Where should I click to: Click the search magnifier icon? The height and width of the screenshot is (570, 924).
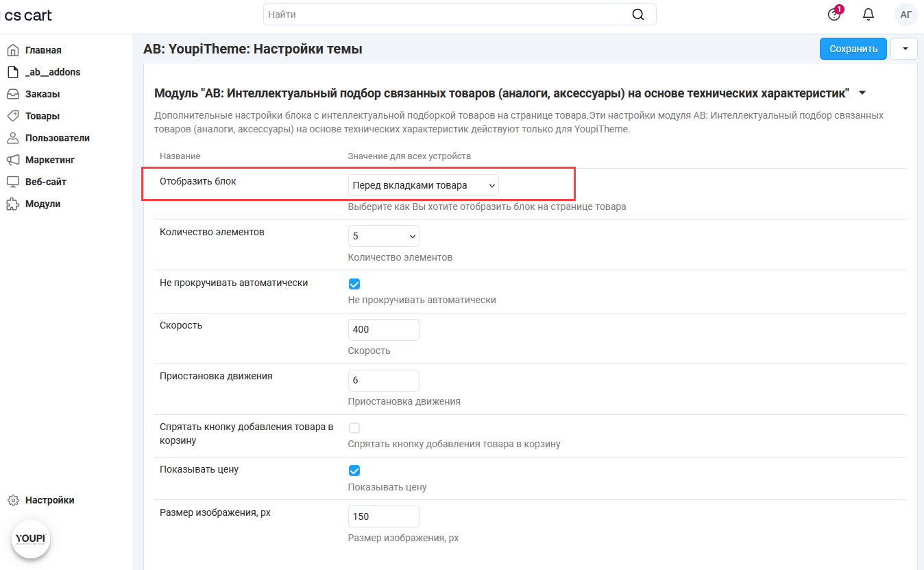pos(637,14)
